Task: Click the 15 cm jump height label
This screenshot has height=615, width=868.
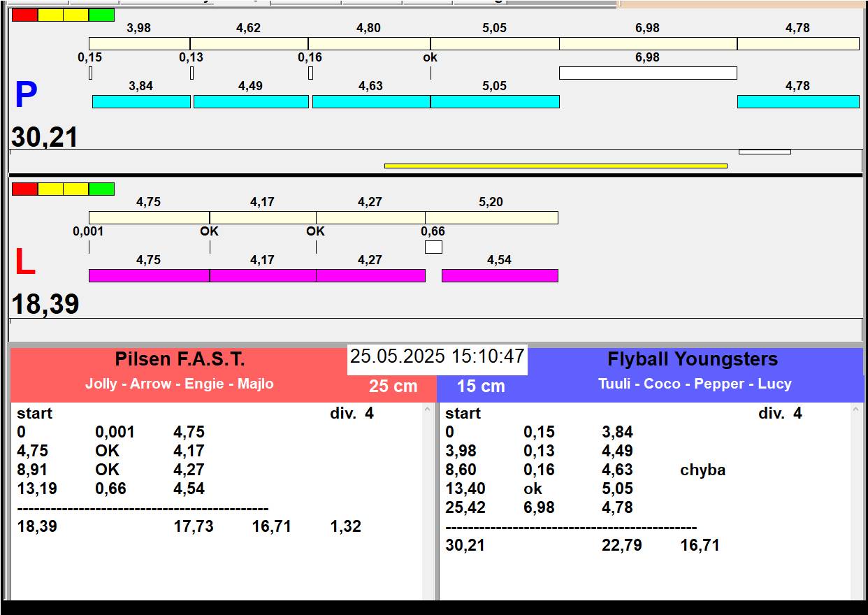Action: coord(481,386)
